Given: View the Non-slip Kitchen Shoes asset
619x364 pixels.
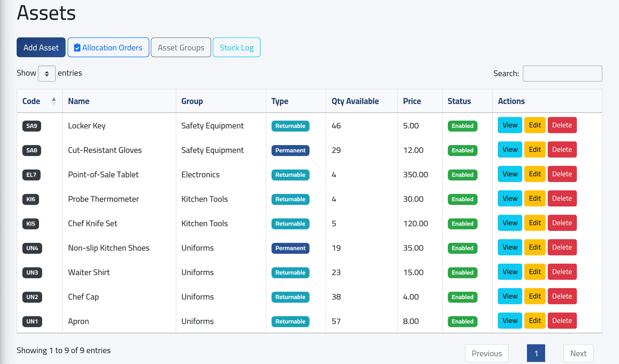Looking at the screenshot, I should point(510,247).
